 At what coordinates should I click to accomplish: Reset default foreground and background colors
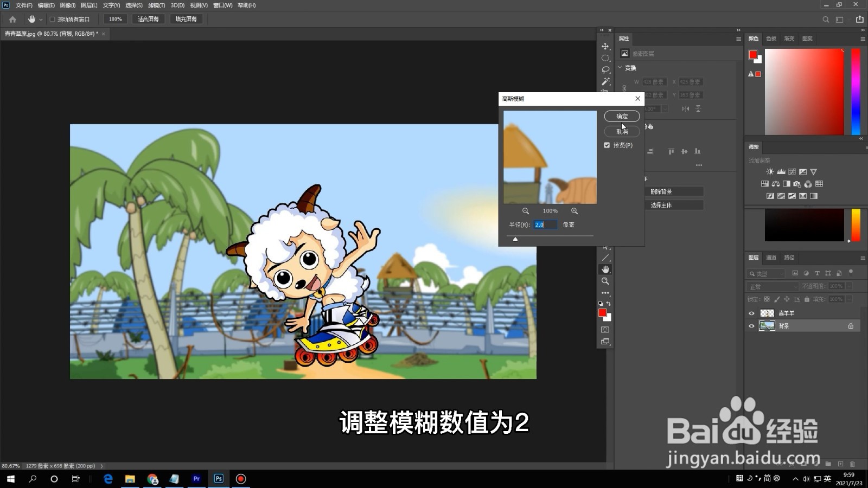click(601, 304)
